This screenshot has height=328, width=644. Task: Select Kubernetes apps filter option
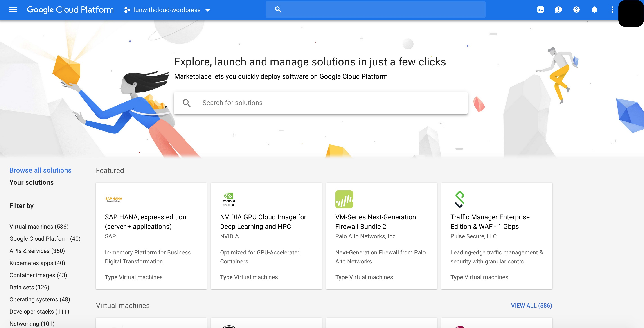click(x=37, y=263)
